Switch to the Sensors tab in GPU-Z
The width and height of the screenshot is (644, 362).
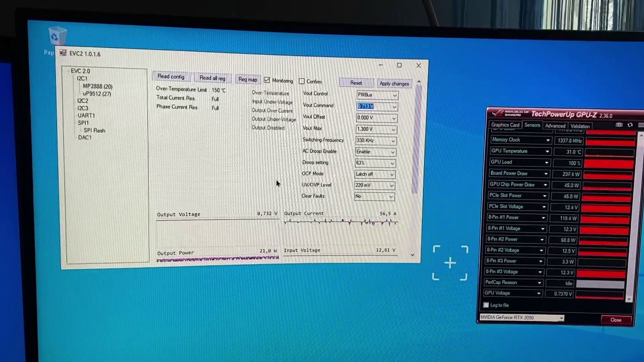pyautogui.click(x=532, y=125)
